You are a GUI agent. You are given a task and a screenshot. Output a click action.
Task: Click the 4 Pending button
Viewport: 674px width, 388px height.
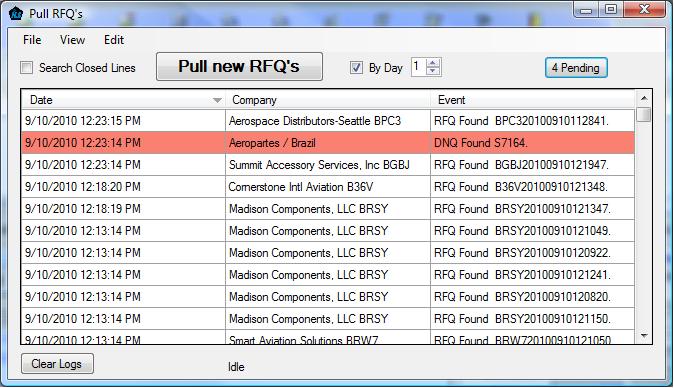coord(576,67)
